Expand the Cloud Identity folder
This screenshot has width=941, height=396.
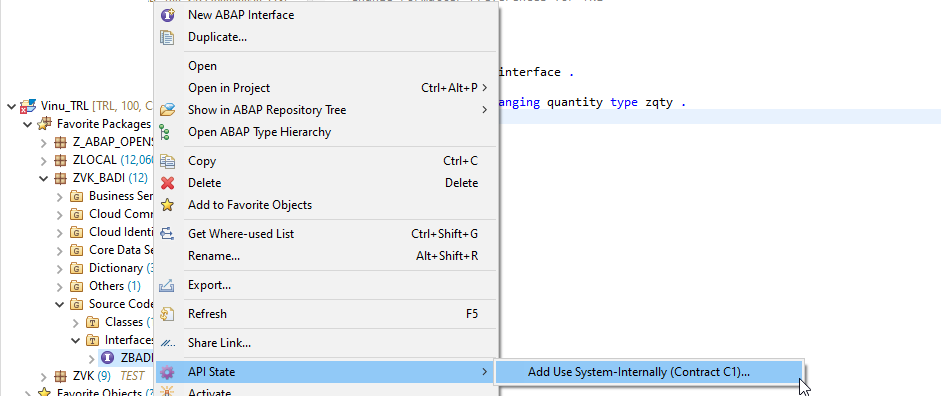pyautogui.click(x=59, y=232)
